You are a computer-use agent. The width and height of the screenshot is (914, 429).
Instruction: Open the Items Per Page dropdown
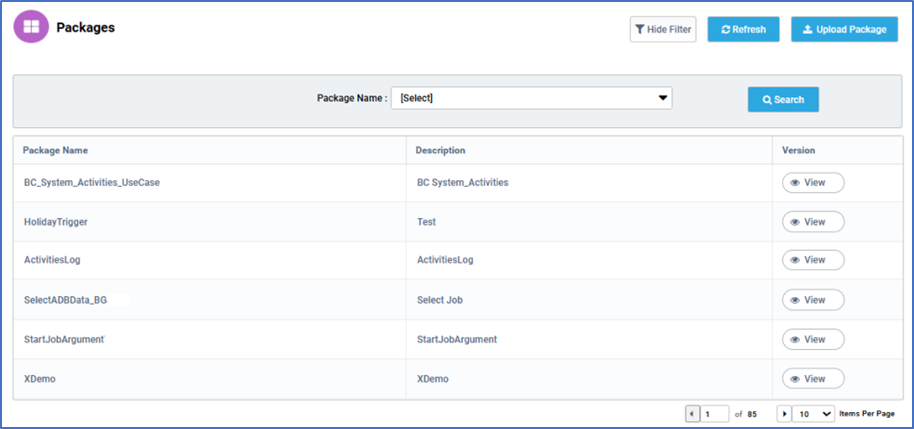coord(814,414)
